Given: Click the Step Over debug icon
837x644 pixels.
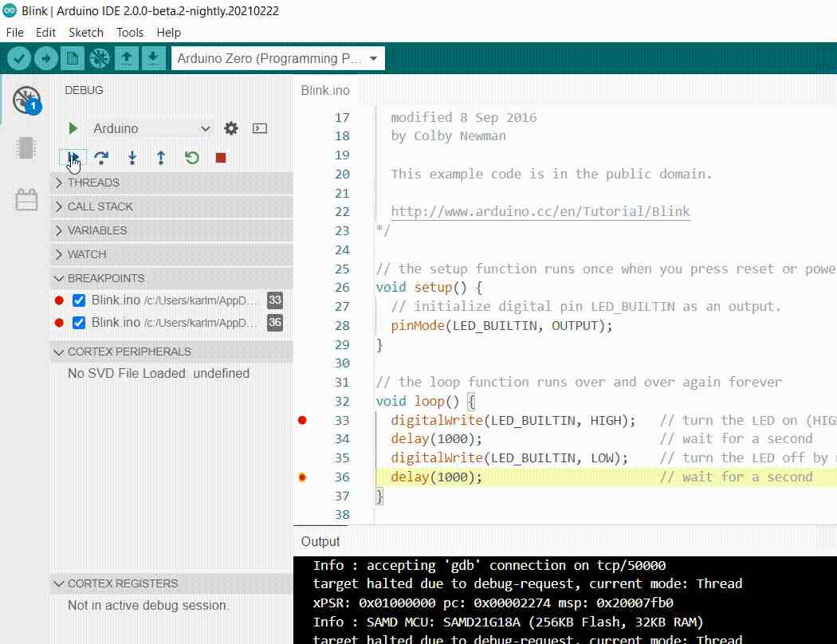Looking at the screenshot, I should pyautogui.click(x=101, y=158).
